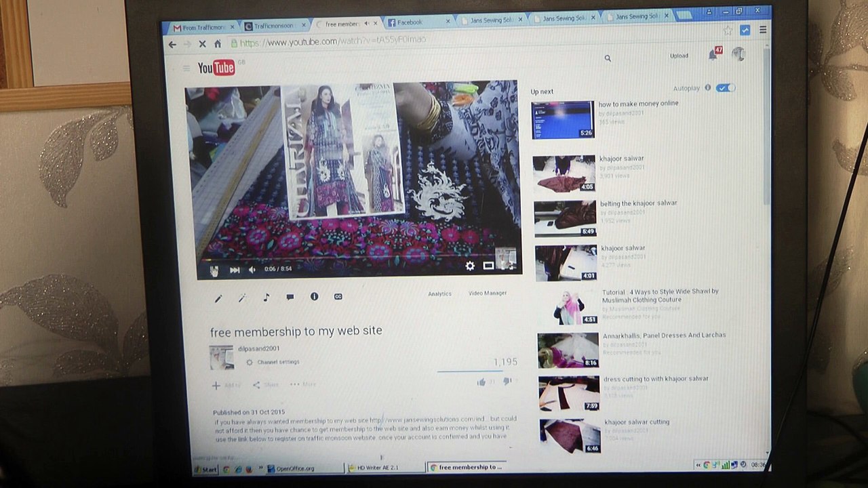
Task: Click the browser home icon
Action: click(218, 43)
